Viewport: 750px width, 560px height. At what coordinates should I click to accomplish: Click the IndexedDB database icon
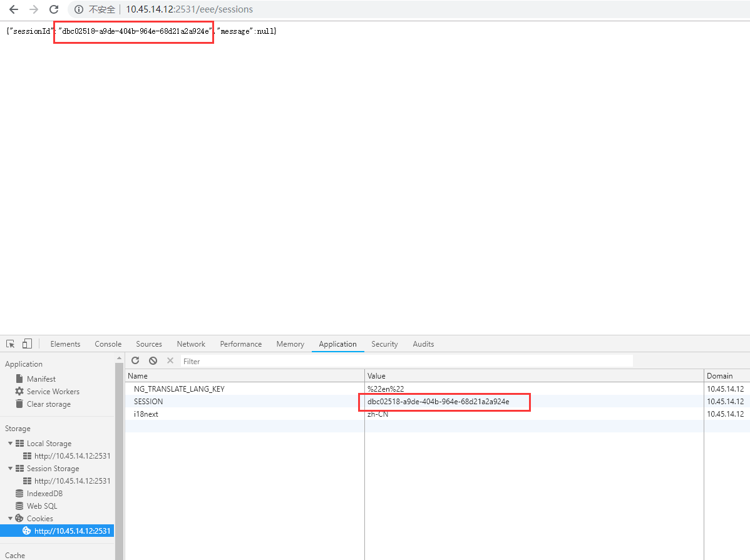pyautogui.click(x=19, y=493)
